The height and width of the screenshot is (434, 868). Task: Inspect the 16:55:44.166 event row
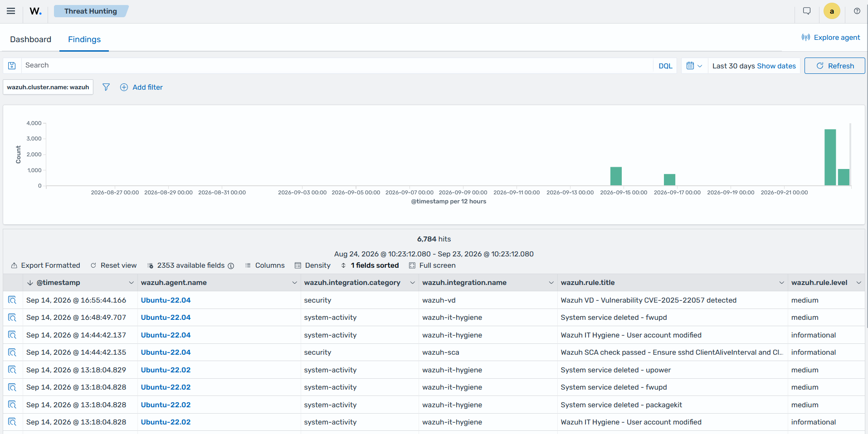(12, 300)
